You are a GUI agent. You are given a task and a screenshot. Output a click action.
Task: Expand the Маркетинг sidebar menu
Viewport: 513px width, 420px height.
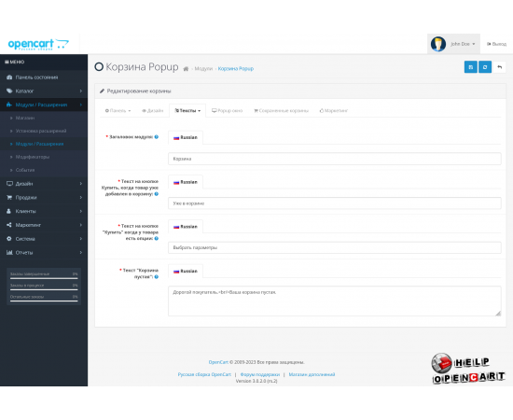pos(44,225)
